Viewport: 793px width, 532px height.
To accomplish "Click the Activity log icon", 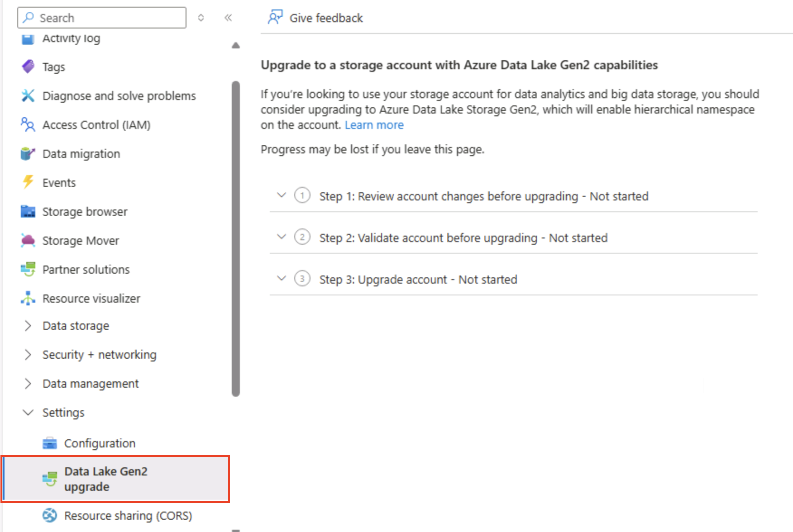I will [28, 39].
